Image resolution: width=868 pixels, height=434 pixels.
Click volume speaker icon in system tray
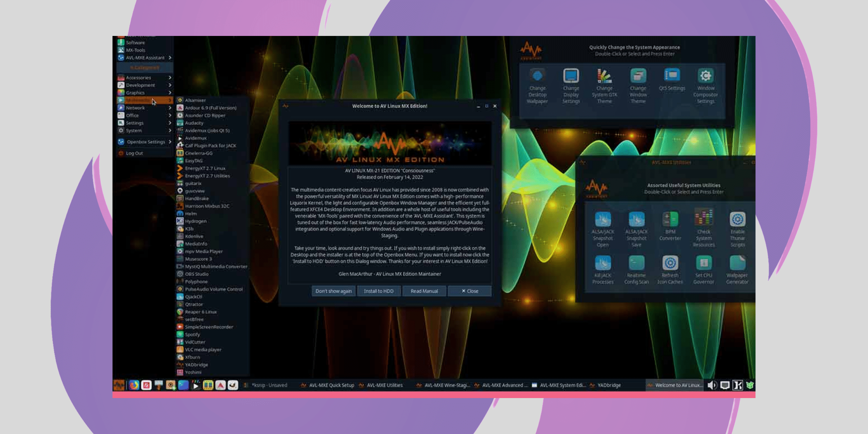click(x=712, y=385)
